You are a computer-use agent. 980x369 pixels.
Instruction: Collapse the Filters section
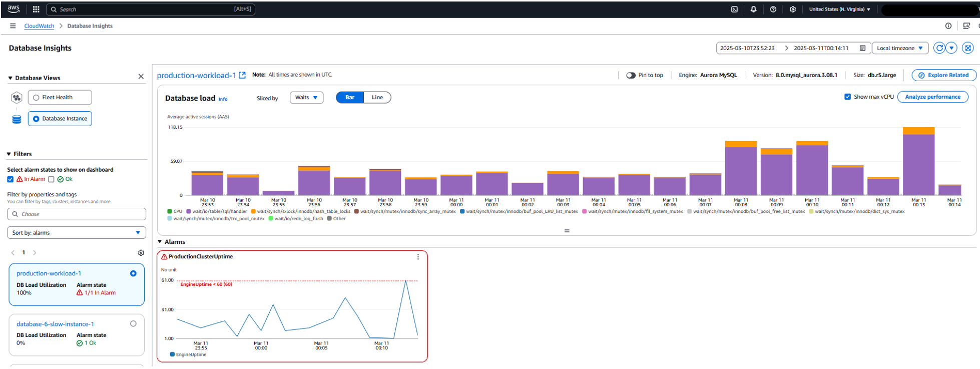pyautogui.click(x=9, y=154)
